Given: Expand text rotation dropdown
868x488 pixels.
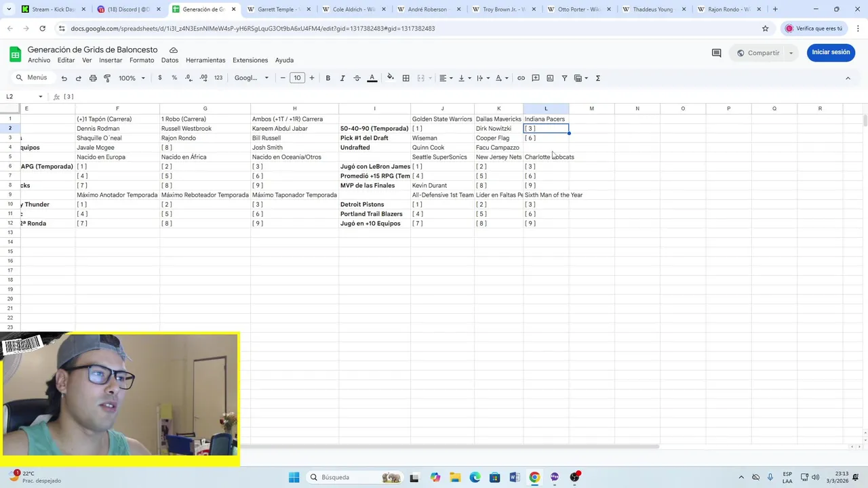Looking at the screenshot, I should (x=502, y=78).
